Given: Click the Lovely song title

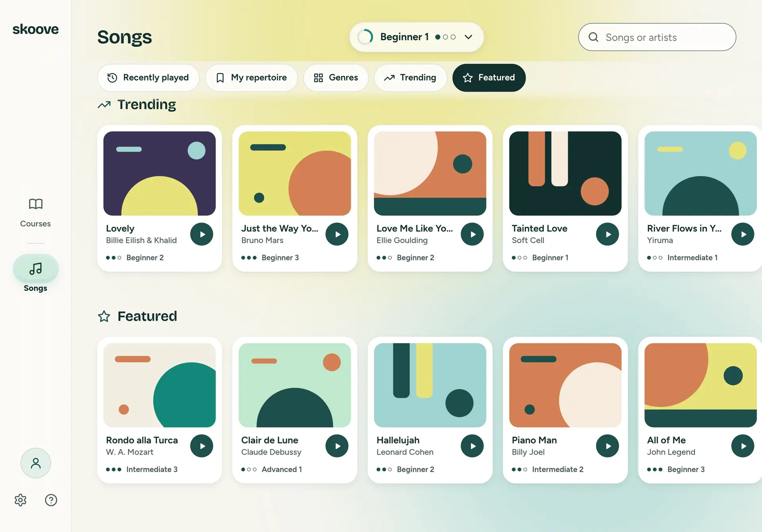Looking at the screenshot, I should (x=120, y=229).
